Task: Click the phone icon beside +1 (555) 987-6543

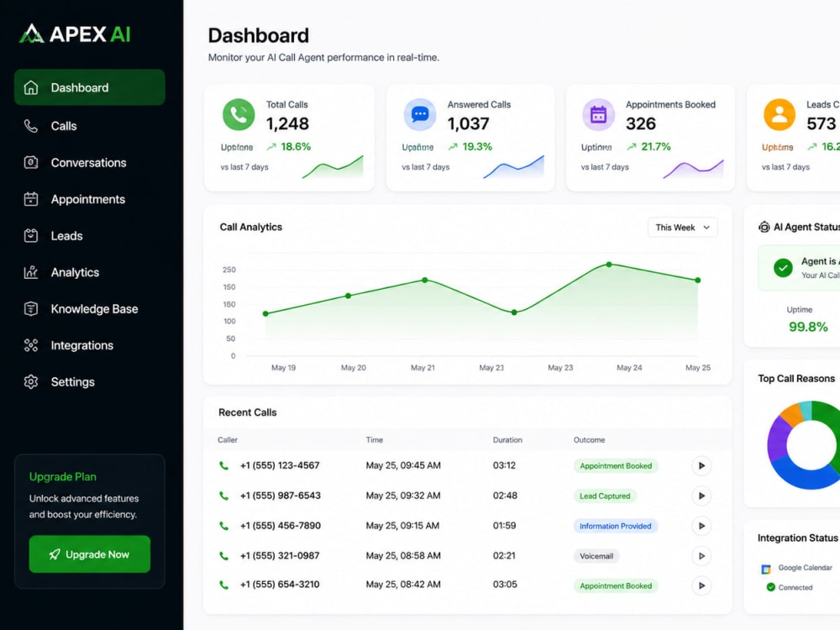Action: coord(224,496)
